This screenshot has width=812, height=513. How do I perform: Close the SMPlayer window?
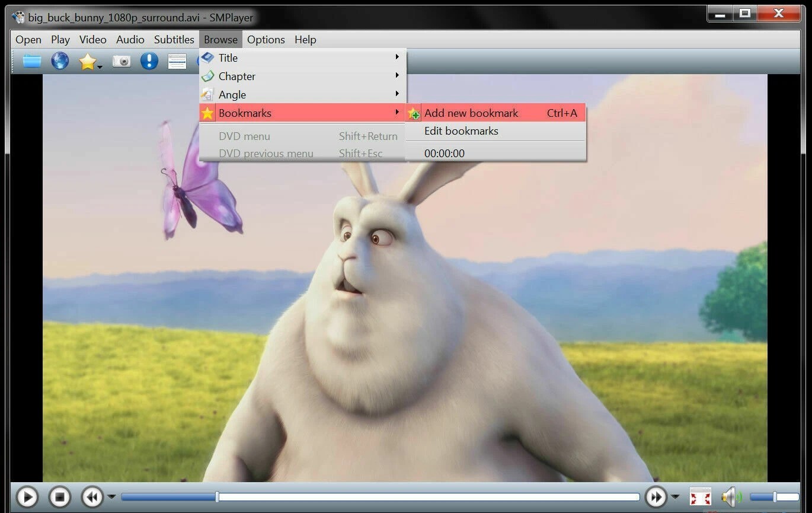(779, 13)
